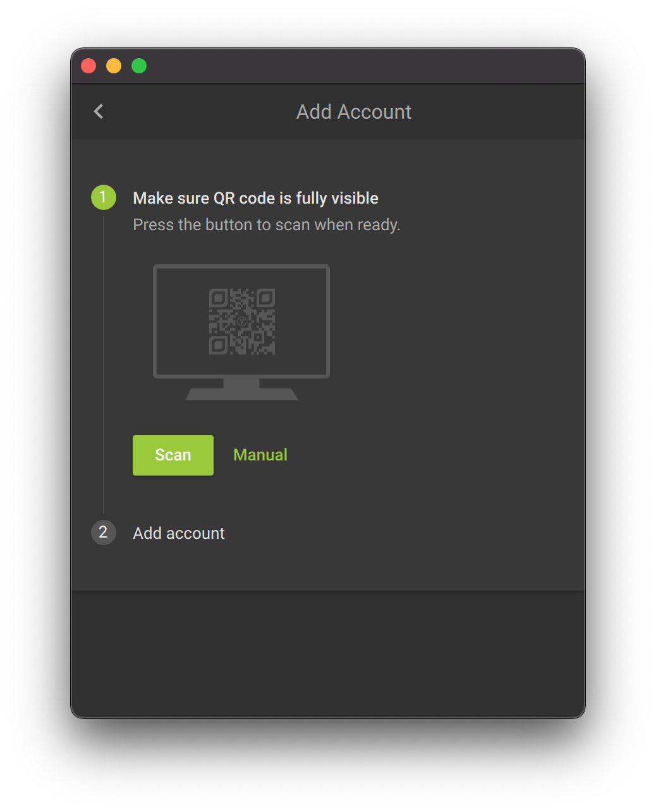Click the monitor stand base illustration

coord(241,394)
